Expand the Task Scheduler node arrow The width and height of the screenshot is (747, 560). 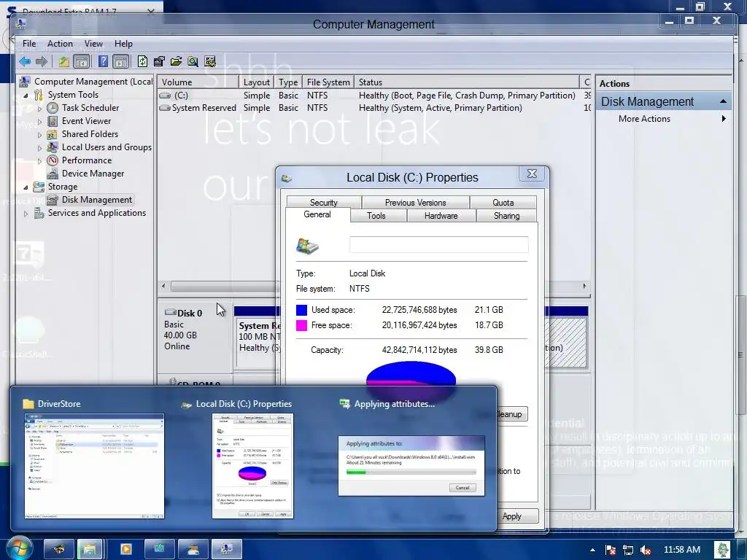[x=39, y=109]
